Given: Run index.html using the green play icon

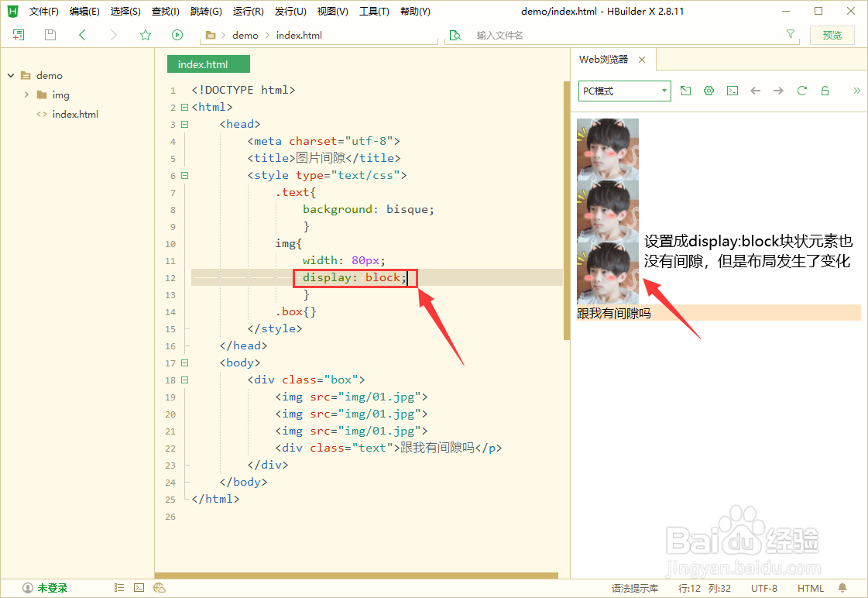Looking at the screenshot, I should (177, 35).
